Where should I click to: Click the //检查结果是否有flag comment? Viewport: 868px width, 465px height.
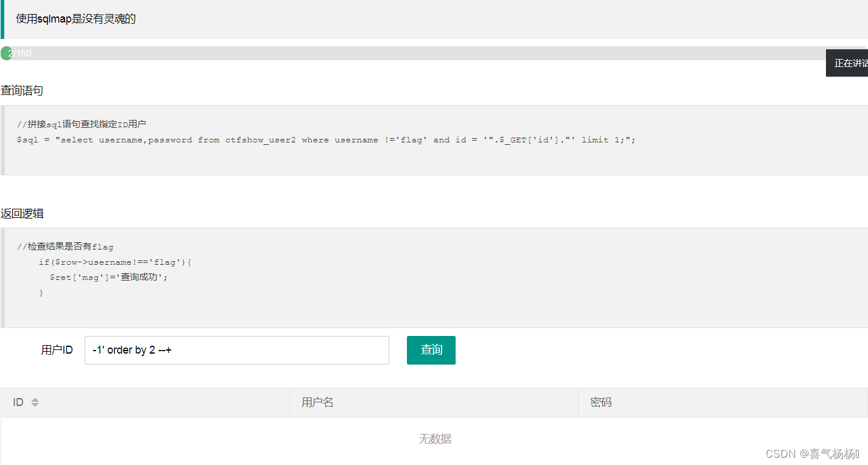pos(65,247)
